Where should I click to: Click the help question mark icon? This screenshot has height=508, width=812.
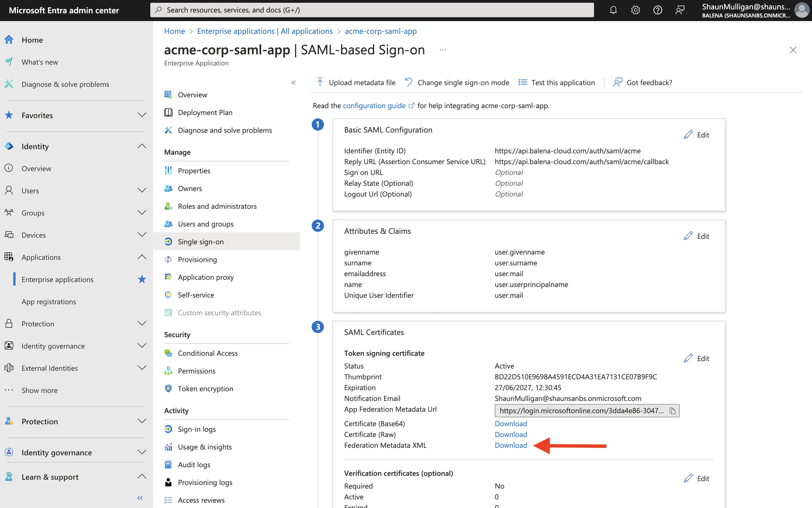click(658, 10)
